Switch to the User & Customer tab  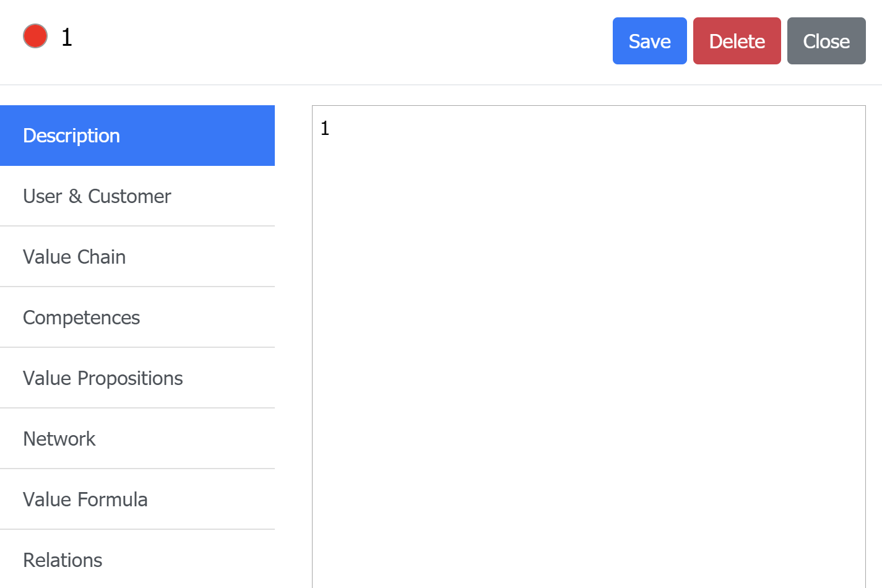[x=137, y=196]
